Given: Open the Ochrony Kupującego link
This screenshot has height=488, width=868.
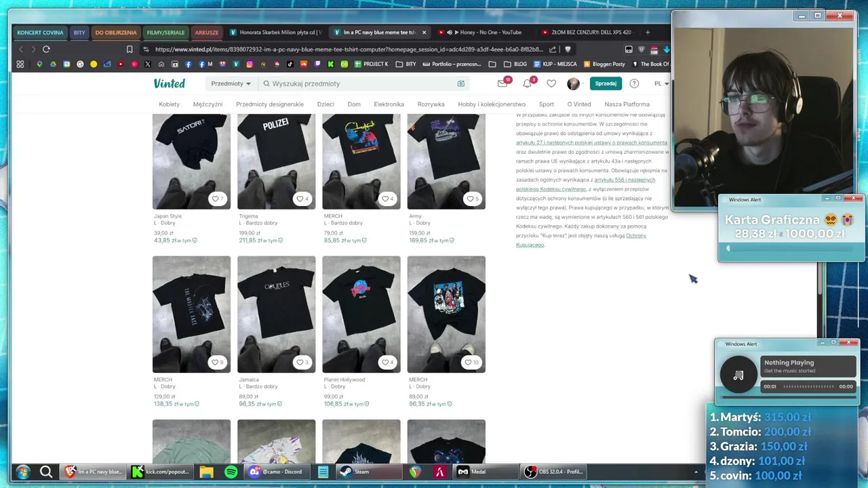Looking at the screenshot, I should (582, 240).
